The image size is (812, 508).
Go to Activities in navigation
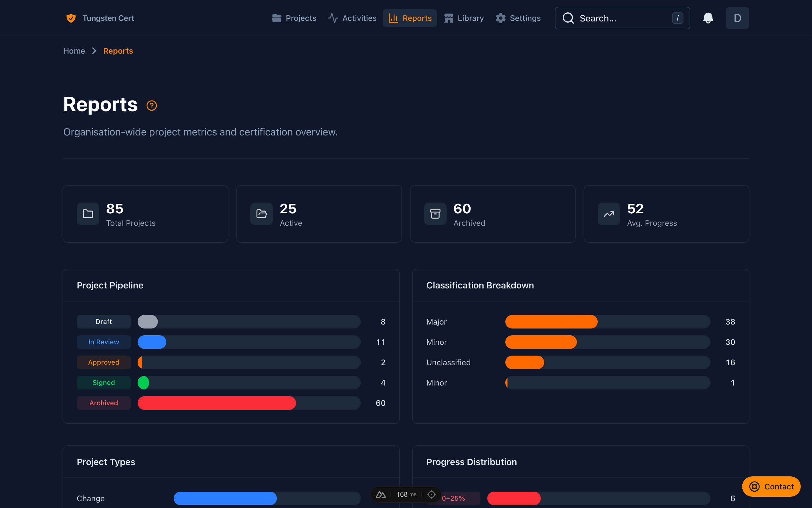point(352,18)
